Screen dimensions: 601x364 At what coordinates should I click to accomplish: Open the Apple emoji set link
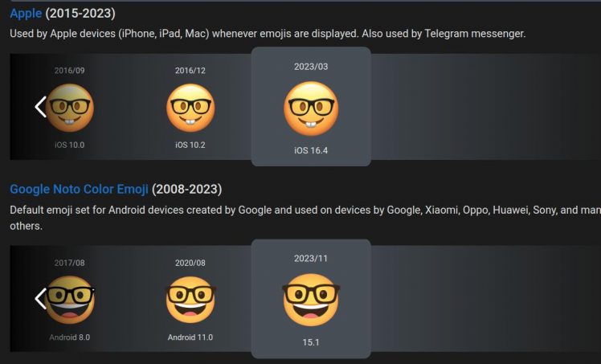point(26,14)
